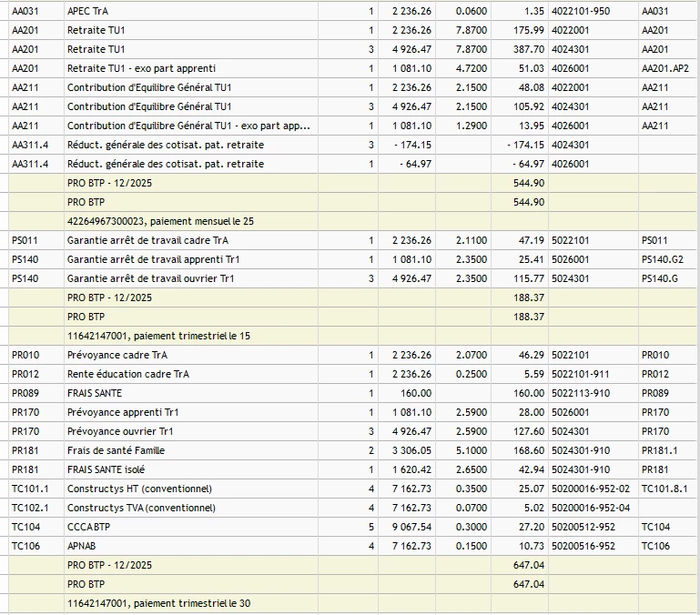Select total 188.37 on 'PRO BTP - 12/2025' row

click(x=529, y=297)
